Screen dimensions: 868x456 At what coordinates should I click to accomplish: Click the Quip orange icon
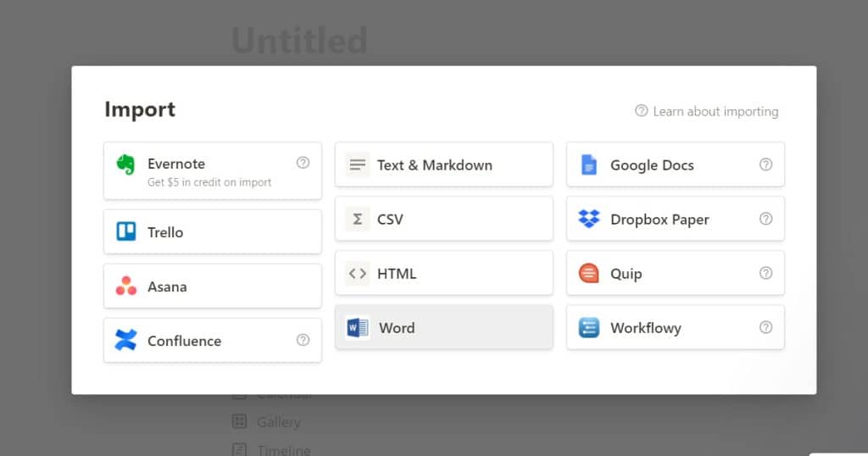point(589,273)
